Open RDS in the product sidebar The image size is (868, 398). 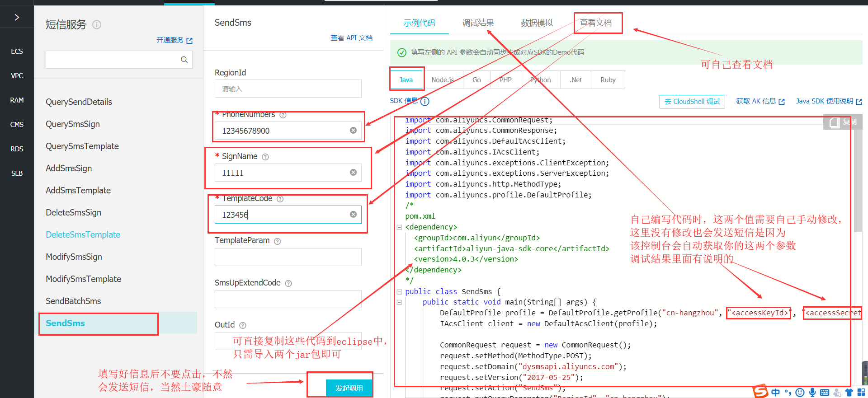pyautogui.click(x=17, y=149)
